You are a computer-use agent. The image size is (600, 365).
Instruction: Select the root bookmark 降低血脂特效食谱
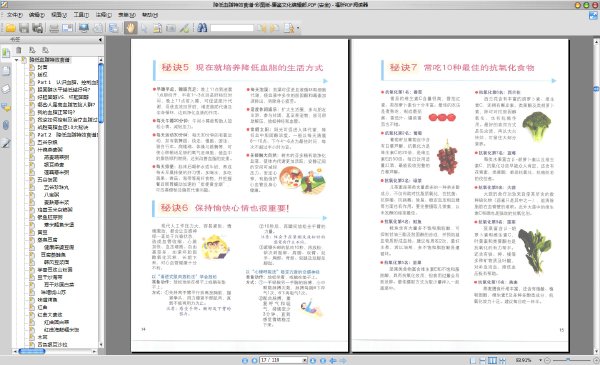(50, 60)
